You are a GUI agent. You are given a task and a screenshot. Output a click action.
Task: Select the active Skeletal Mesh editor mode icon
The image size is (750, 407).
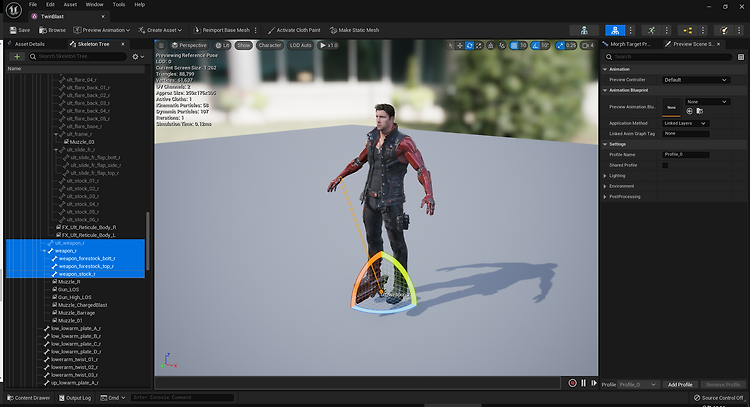(x=615, y=31)
